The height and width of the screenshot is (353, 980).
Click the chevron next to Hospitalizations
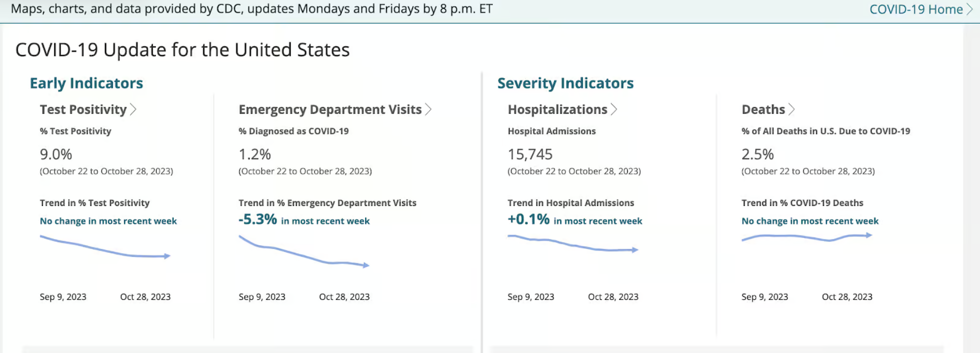(614, 109)
